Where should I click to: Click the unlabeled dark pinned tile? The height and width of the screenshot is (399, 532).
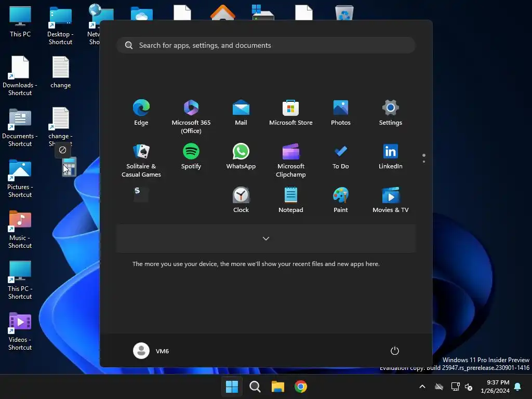(x=141, y=194)
